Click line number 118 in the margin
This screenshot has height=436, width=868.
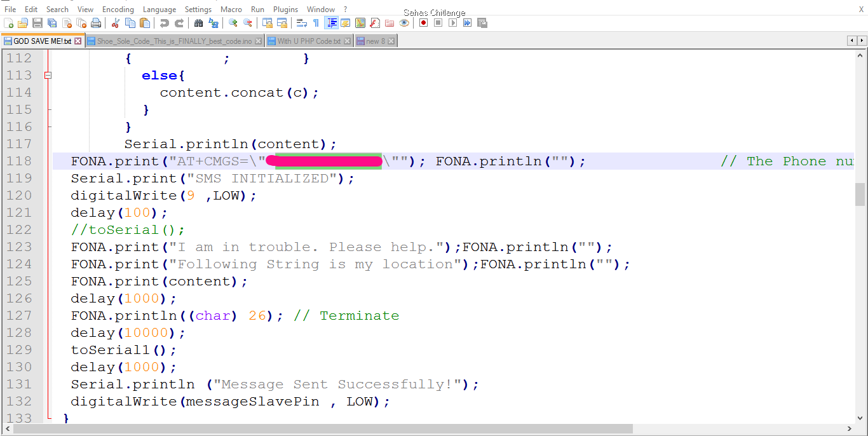point(19,161)
